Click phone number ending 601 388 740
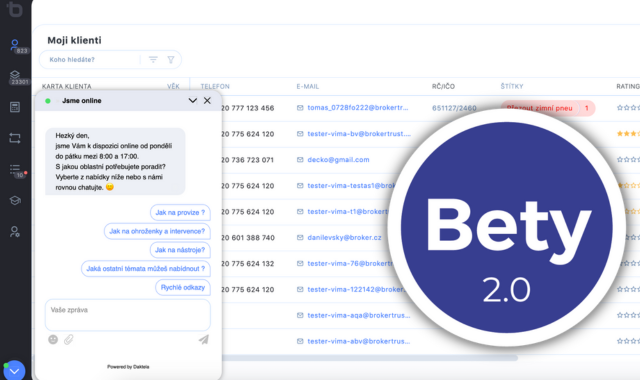 [248, 238]
